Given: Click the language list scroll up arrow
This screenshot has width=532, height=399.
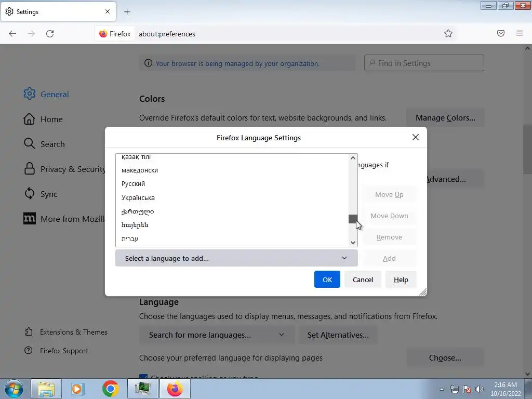Looking at the screenshot, I should [353, 158].
